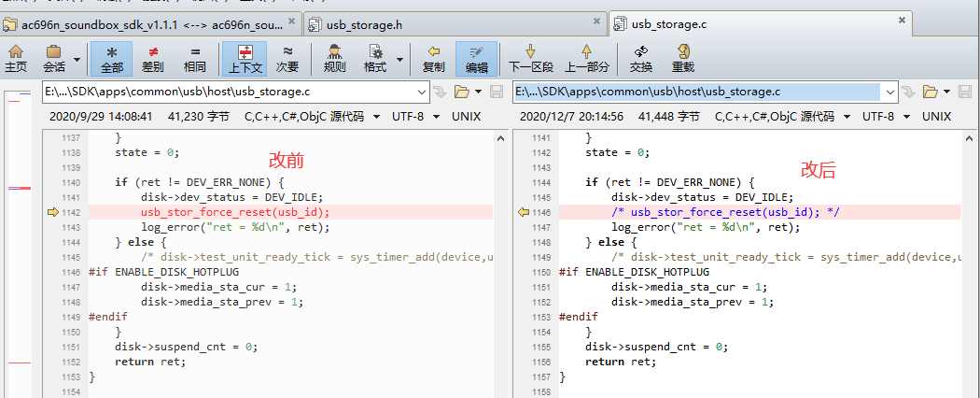Viewport: 980px width, 398px height.
Task: Toggle Context (上下文) view button
Action: coord(245,59)
